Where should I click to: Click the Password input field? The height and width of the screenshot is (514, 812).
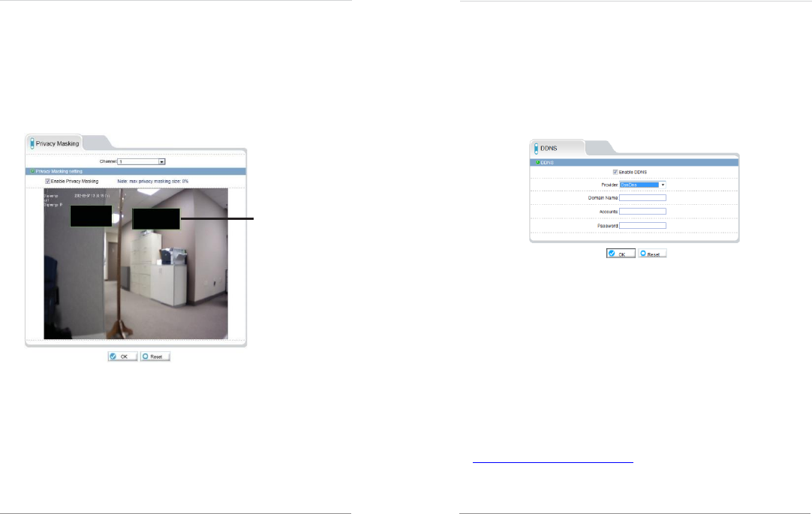642,226
